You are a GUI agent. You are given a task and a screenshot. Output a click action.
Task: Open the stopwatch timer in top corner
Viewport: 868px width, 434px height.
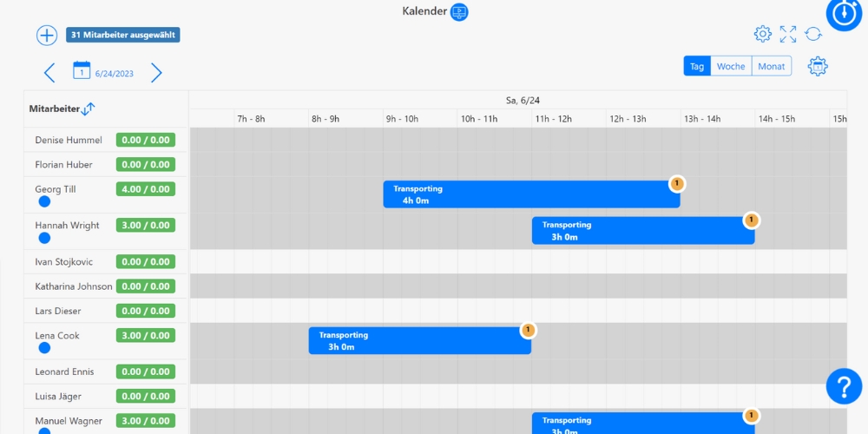click(x=844, y=14)
